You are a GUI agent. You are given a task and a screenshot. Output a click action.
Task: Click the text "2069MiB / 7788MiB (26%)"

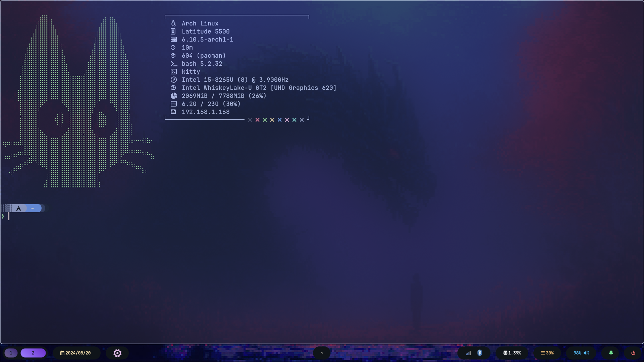[224, 96]
